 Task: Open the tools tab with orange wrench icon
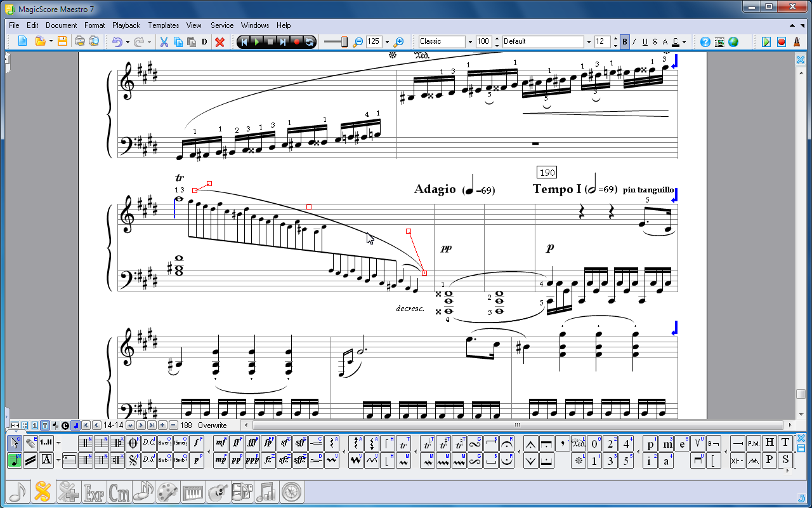43,491
